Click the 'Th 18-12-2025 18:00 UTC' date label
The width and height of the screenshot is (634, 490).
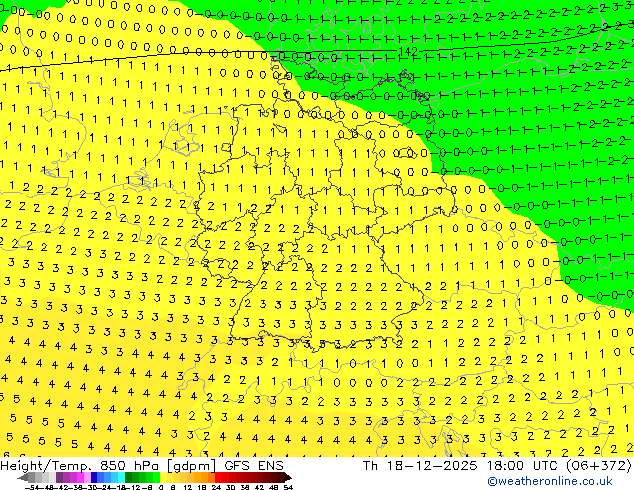[461, 466]
